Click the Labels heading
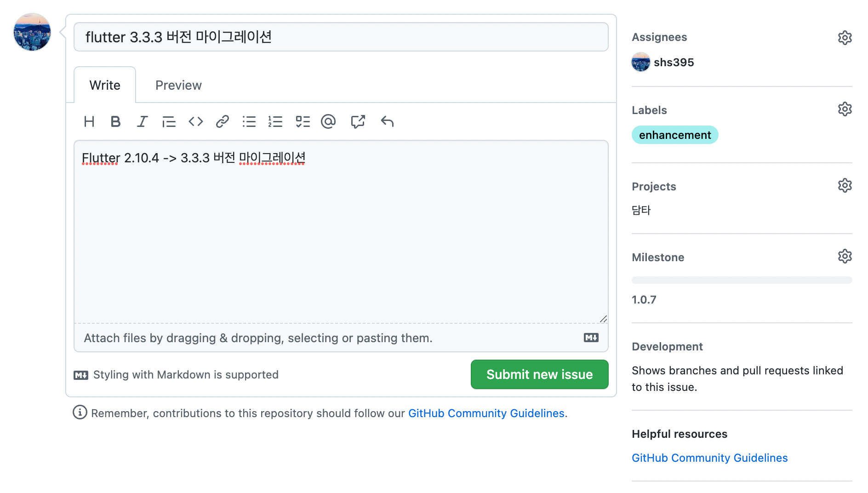 (x=649, y=110)
